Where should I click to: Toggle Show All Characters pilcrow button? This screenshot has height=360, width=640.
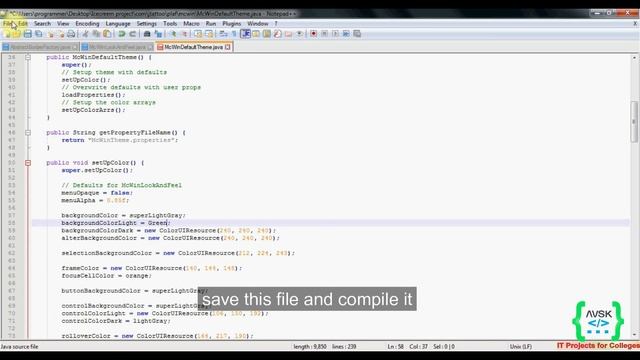pyautogui.click(x=234, y=34)
